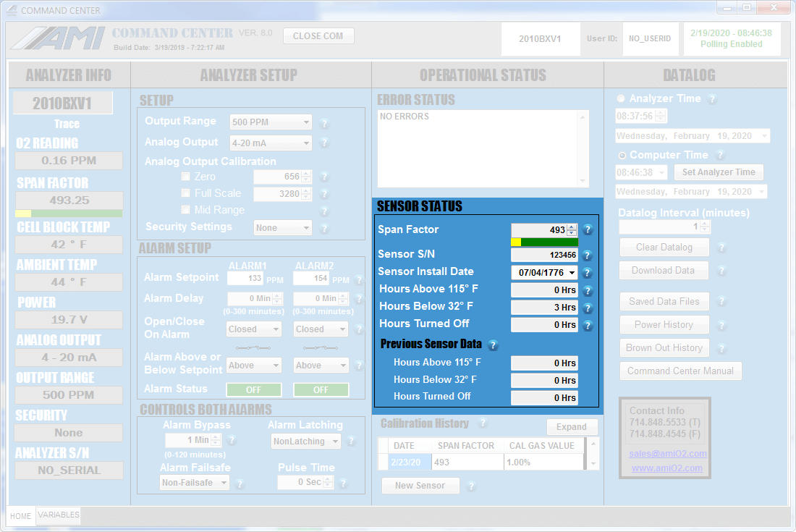Open the Previous Sensor Data help icon
The image size is (796, 532).
pos(492,345)
